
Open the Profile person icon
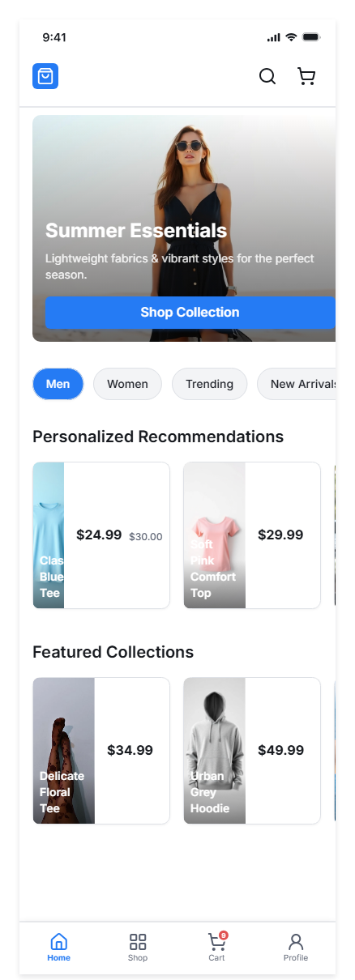pos(296,948)
